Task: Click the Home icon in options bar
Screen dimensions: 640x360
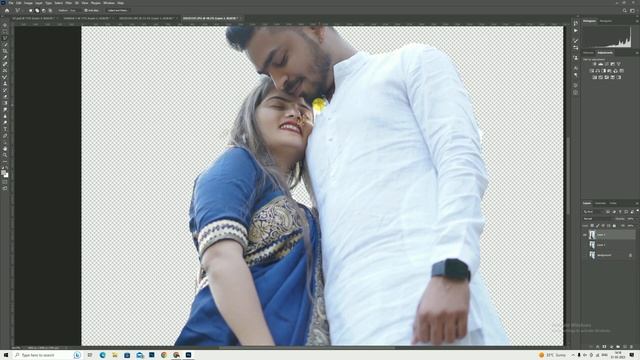Action: coord(7,10)
